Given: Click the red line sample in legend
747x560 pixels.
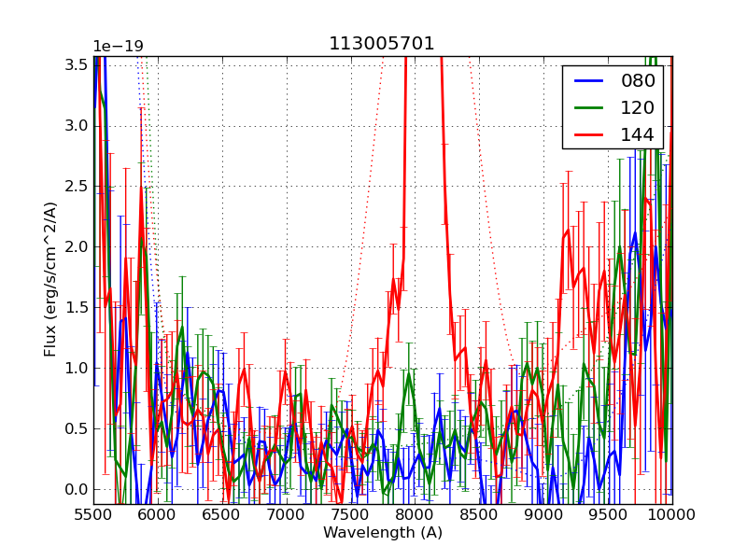Looking at the screenshot, I should pyautogui.click(x=588, y=135).
